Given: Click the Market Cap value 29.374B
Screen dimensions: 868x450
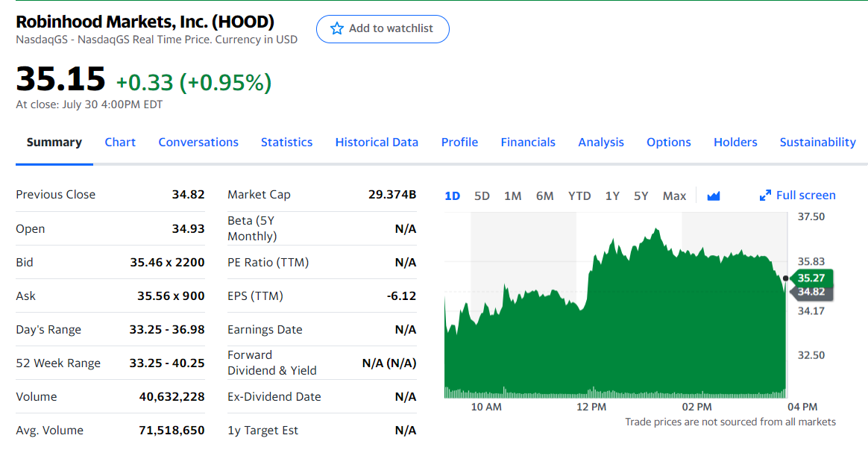Looking at the screenshot, I should pos(392,195).
